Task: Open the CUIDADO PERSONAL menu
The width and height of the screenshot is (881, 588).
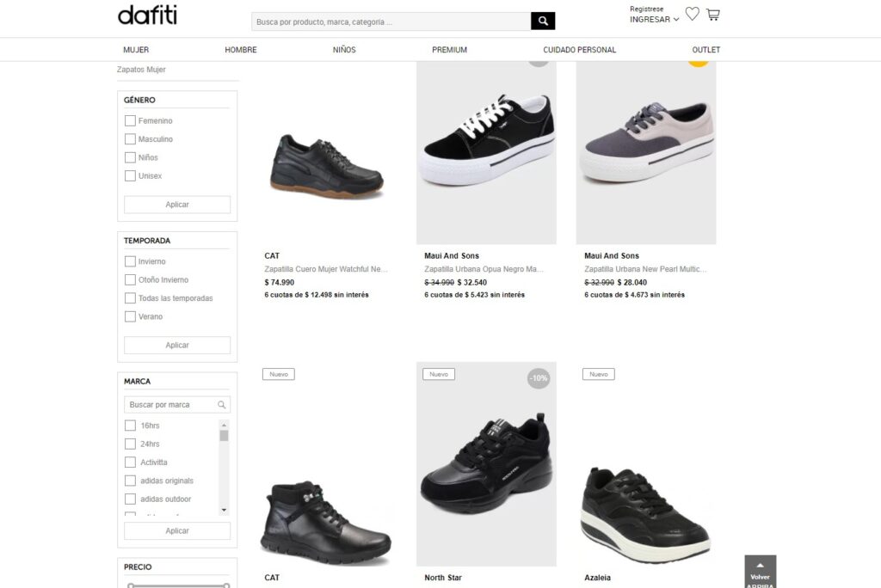Action: click(579, 50)
